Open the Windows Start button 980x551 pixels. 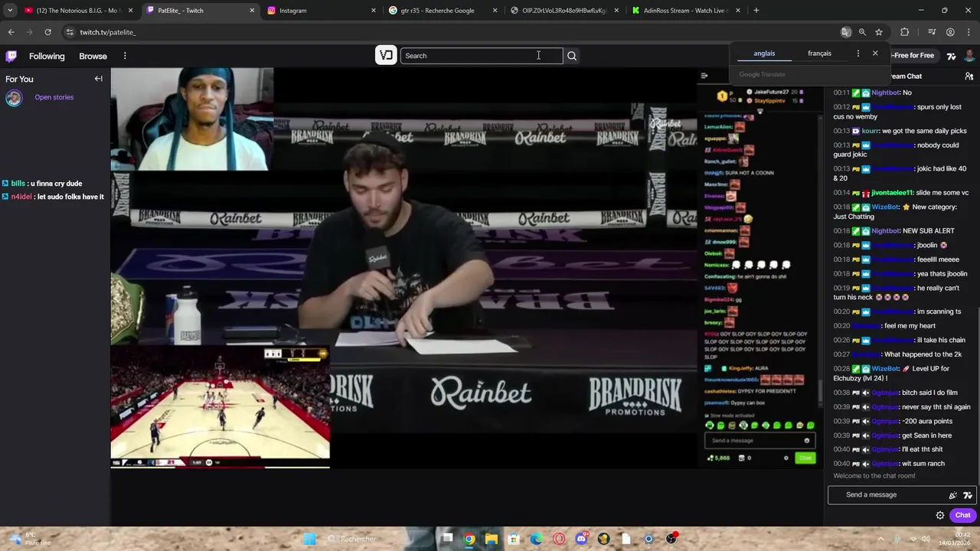click(309, 539)
